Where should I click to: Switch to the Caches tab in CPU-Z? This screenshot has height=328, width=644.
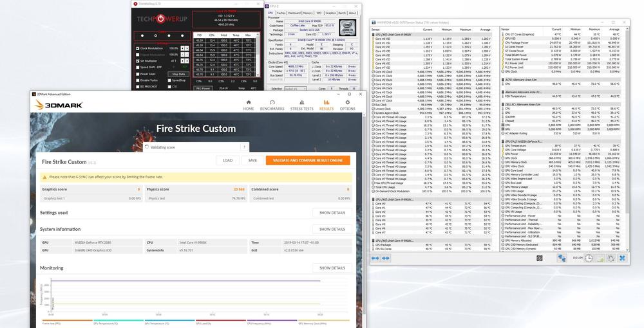281,12
